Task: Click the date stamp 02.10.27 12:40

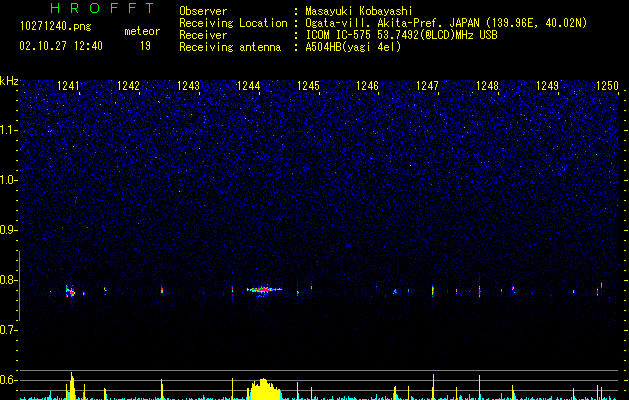Action: click(x=61, y=46)
